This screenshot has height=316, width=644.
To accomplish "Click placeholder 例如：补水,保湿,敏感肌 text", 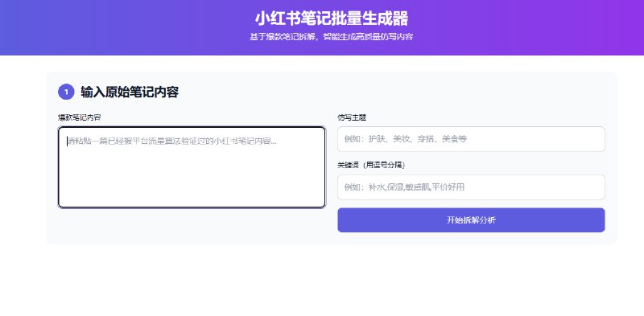I will point(387,187).
